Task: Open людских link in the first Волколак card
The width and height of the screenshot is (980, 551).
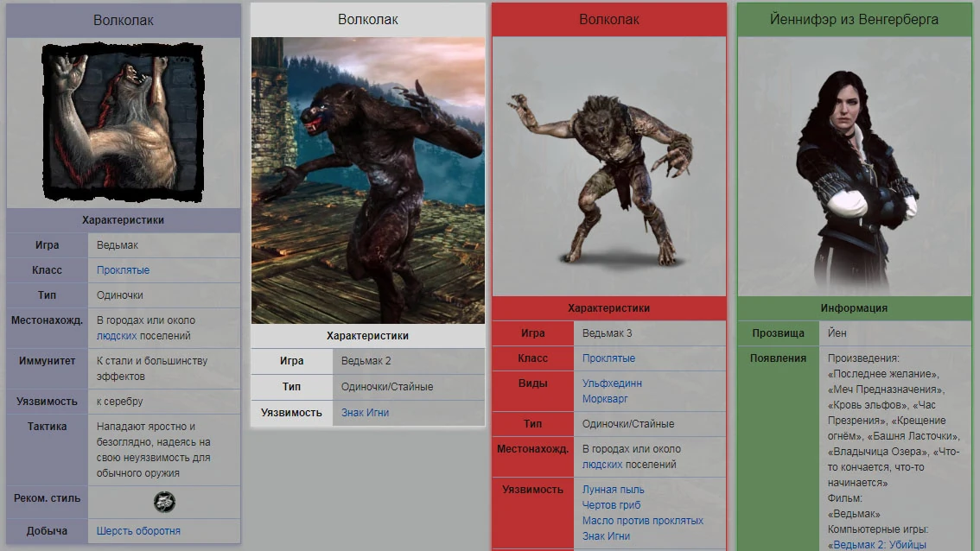Action: [x=117, y=335]
